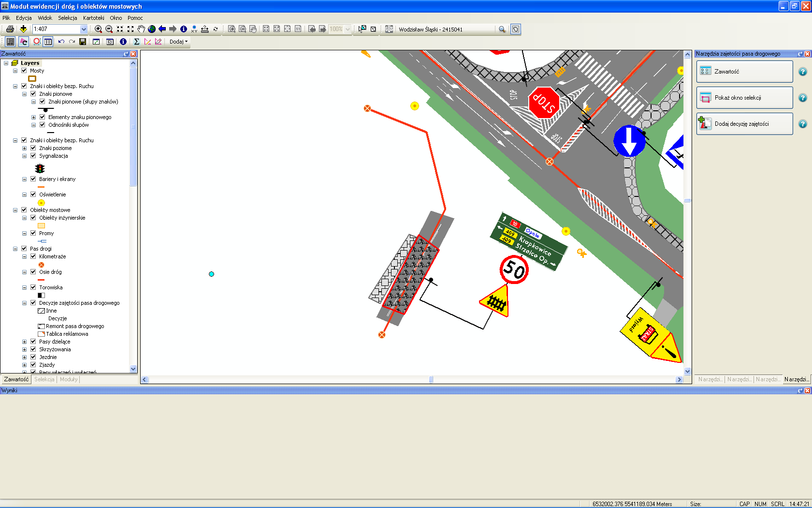The height and width of the screenshot is (508, 812).
Task: Click the fixed zoom in arrows icon
Action: pyautogui.click(x=119, y=29)
